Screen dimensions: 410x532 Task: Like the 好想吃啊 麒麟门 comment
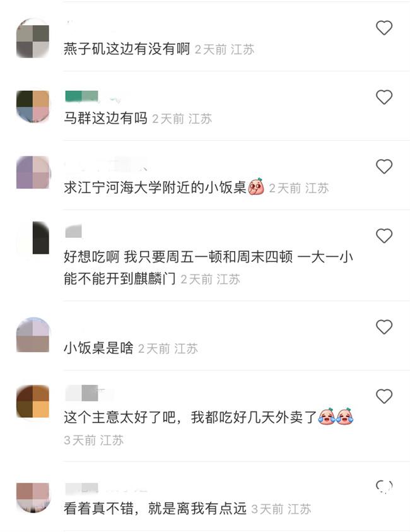click(x=384, y=235)
